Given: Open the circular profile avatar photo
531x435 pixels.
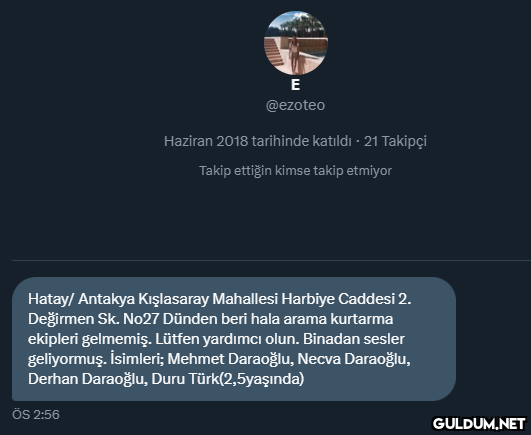Looking at the screenshot, I should (x=296, y=43).
